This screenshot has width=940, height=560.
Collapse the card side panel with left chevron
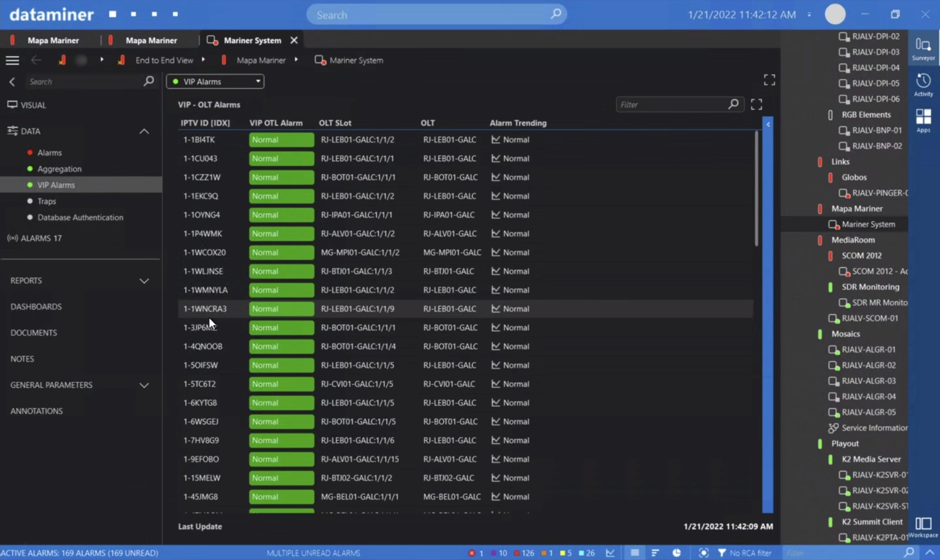12,82
